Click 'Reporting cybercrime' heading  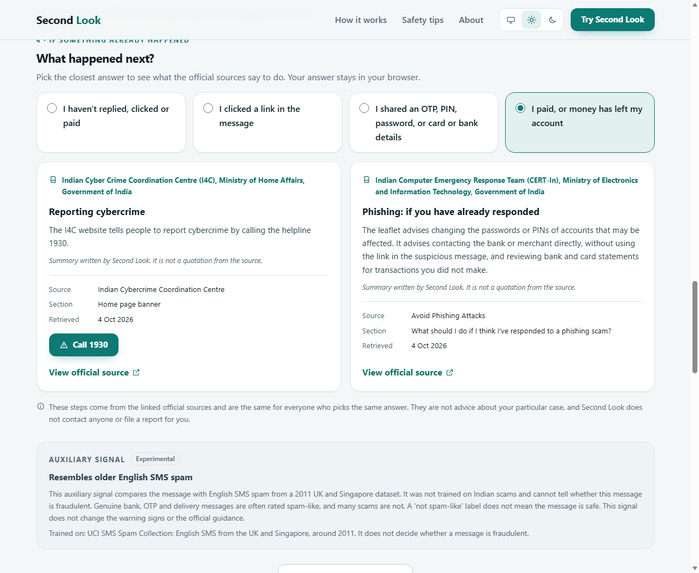[x=97, y=212]
